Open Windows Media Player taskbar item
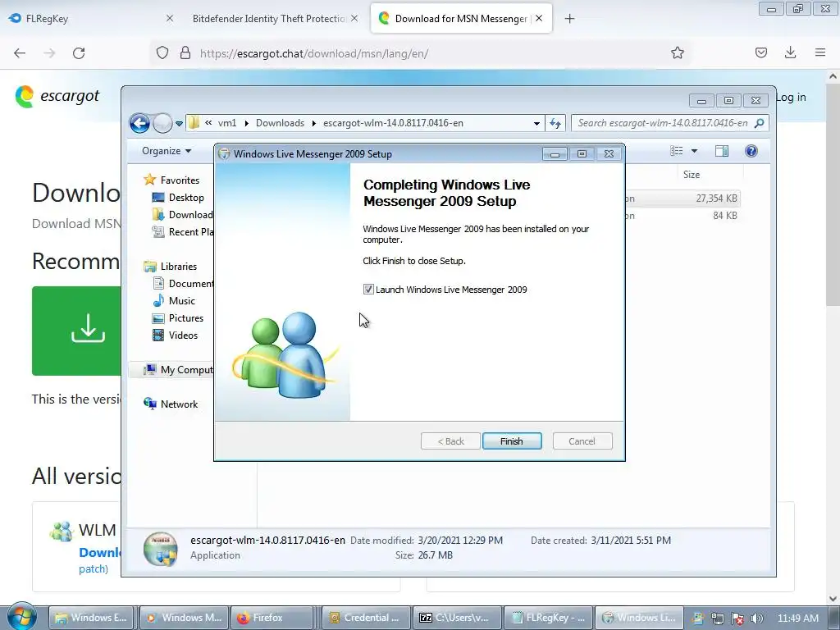The image size is (840, 630). (185, 618)
